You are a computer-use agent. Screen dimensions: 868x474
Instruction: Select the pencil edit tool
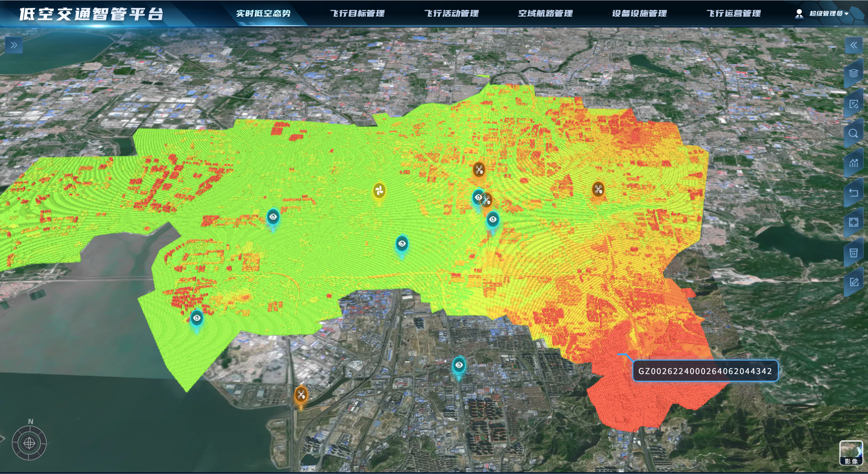coord(853,282)
